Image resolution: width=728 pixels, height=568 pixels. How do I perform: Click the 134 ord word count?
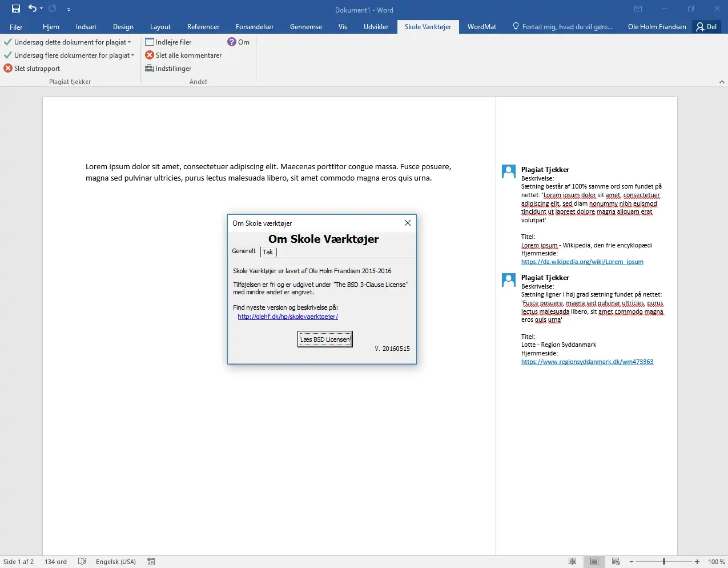coord(56,562)
